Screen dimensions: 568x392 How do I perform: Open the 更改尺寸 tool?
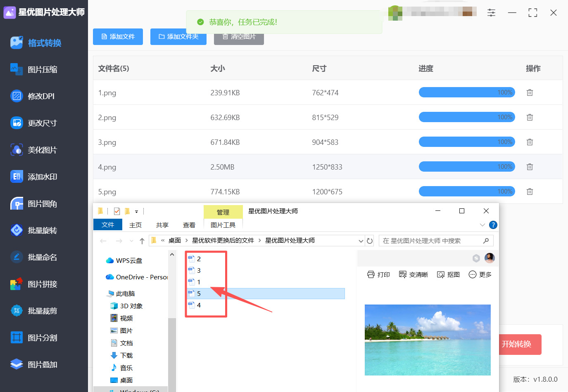coord(34,123)
